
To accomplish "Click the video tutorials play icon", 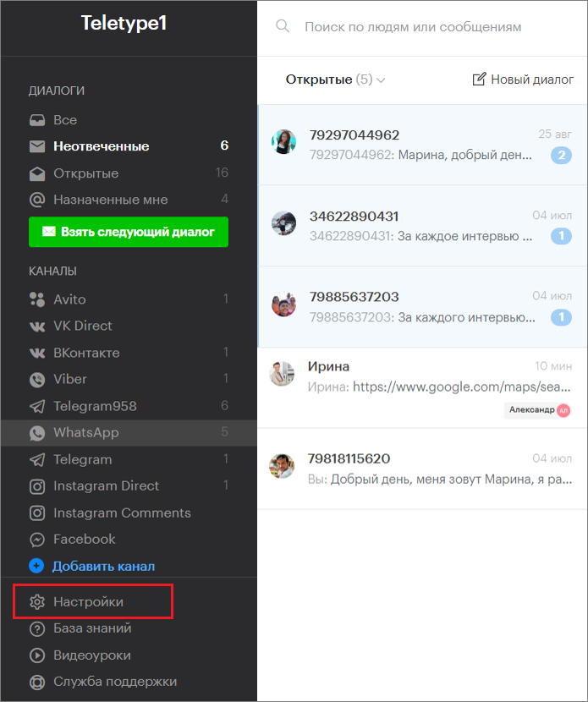I will (37, 655).
